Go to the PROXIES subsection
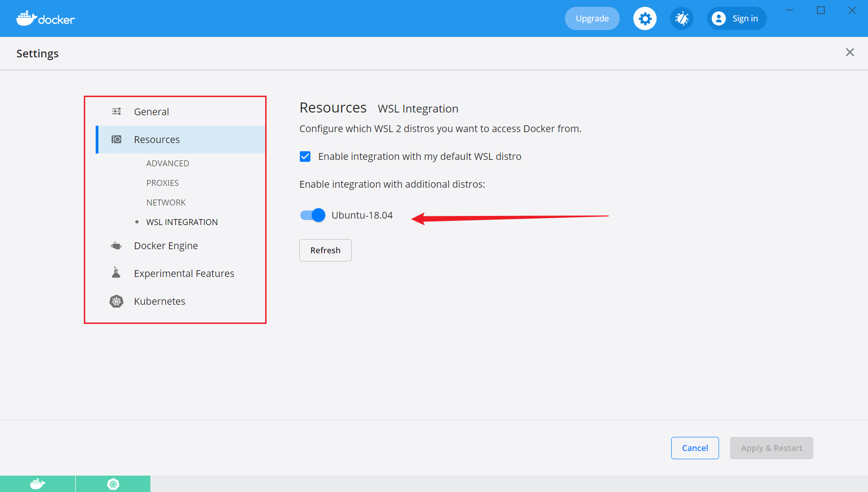The image size is (868, 492). click(162, 183)
